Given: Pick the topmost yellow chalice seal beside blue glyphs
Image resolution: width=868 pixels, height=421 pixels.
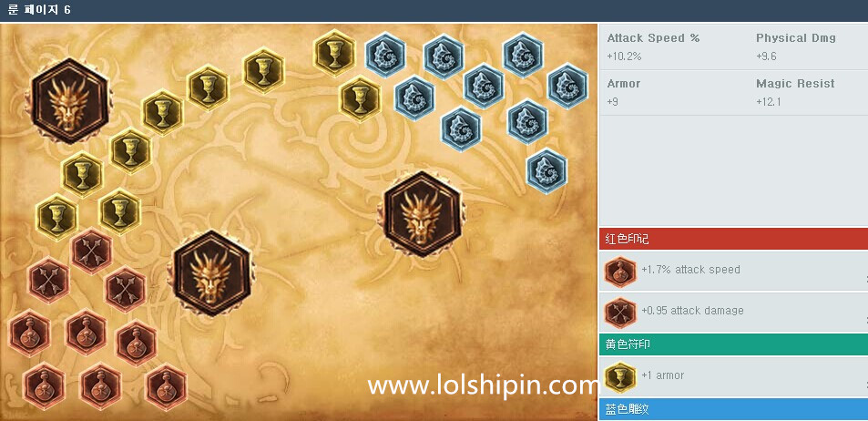Looking at the screenshot, I should click(333, 52).
